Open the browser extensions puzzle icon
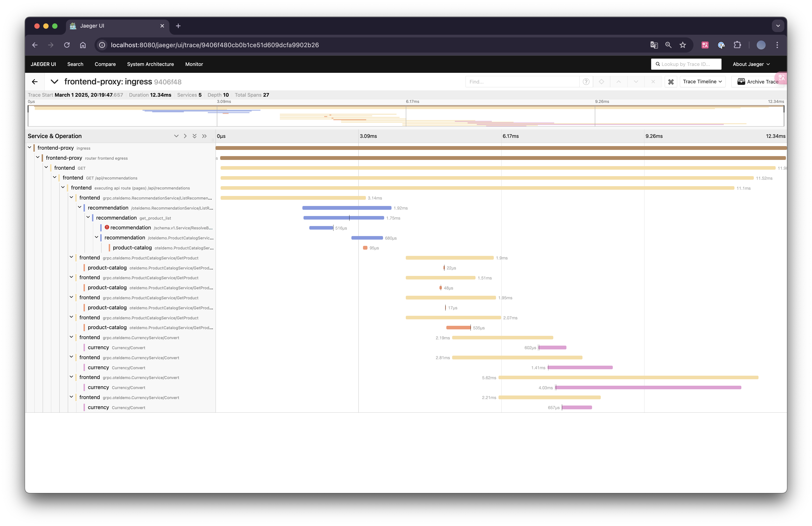812x526 pixels. [737, 45]
